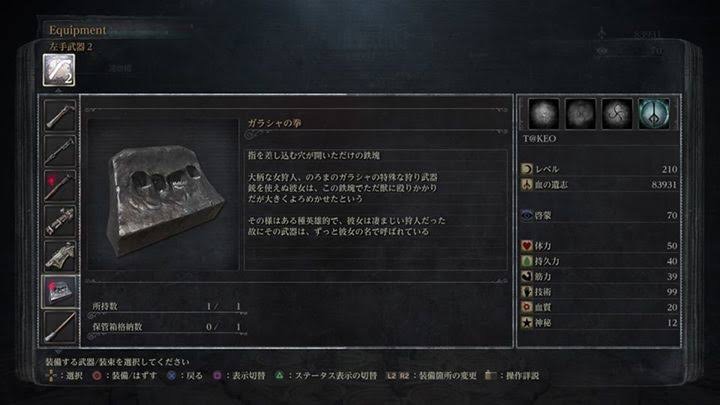Select the second Caryll rune slot
This screenshot has width=720, height=405.
580,113
